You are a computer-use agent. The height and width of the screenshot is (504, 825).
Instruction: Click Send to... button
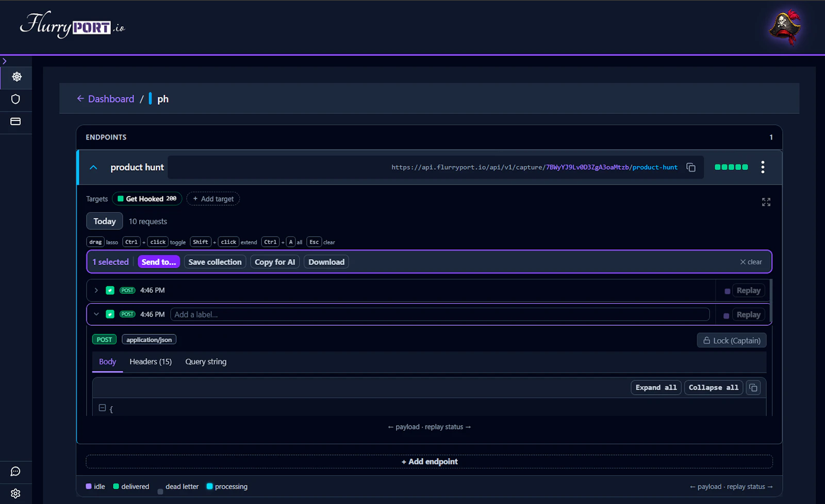click(x=159, y=262)
